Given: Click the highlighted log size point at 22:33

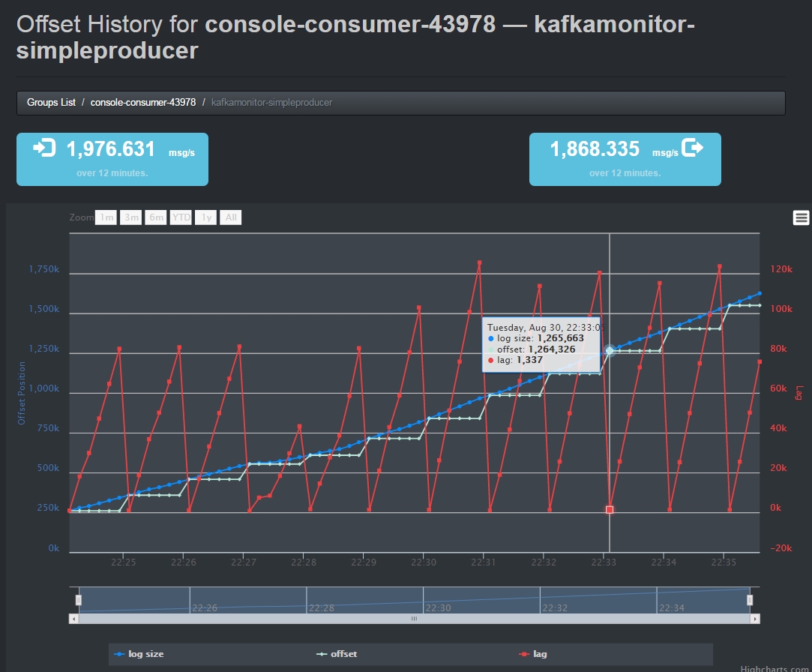Looking at the screenshot, I should click(x=610, y=351).
